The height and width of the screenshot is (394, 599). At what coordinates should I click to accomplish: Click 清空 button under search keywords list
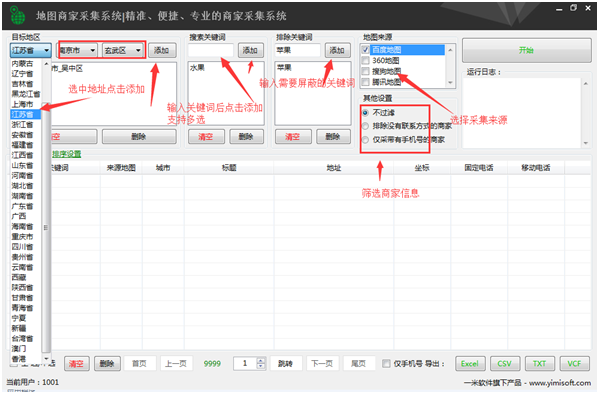[x=206, y=136]
